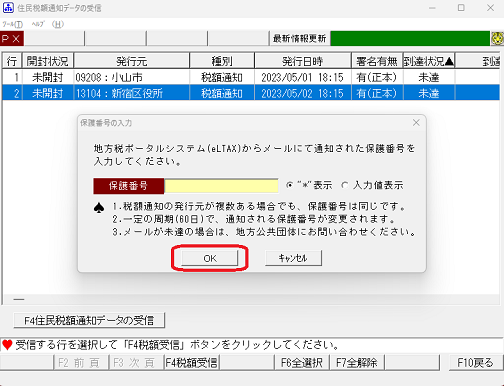The width and height of the screenshot is (504, 386).
Task: Click the 行 column header
Action: [x=12, y=61]
